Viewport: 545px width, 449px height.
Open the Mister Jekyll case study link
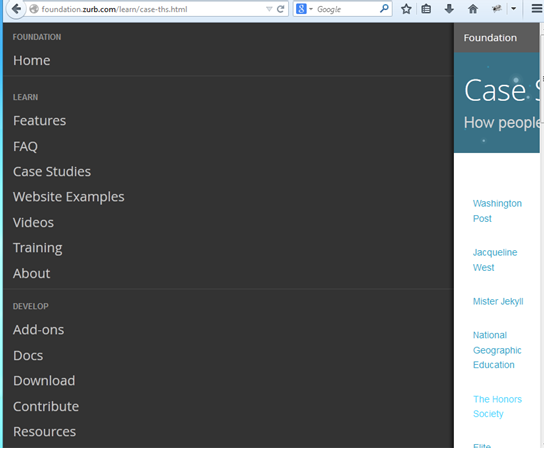coord(498,301)
